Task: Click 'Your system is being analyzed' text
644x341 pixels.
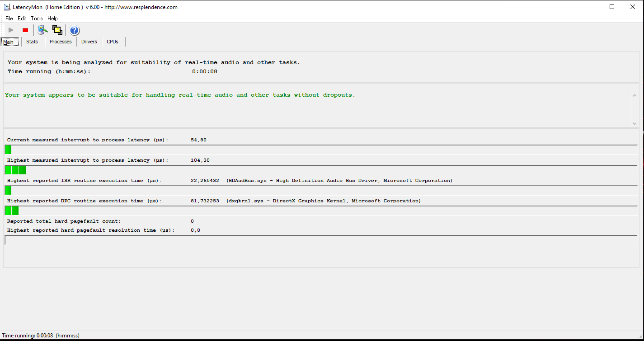Action: pos(154,62)
